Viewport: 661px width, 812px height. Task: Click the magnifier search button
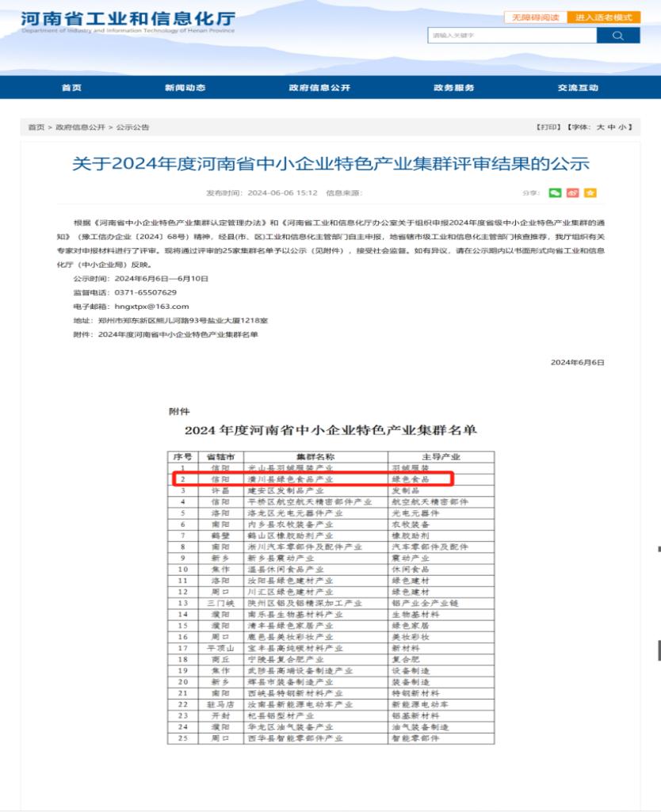[x=618, y=35]
